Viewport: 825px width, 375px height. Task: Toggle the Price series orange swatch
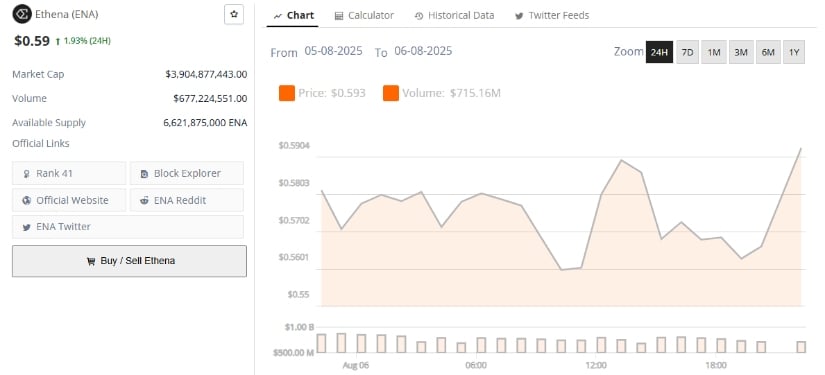287,94
